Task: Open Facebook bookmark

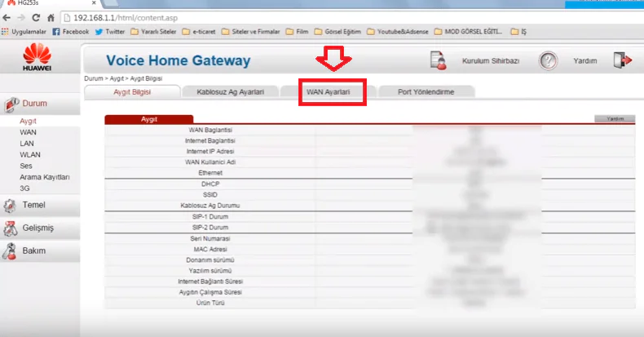Action: tap(71, 32)
